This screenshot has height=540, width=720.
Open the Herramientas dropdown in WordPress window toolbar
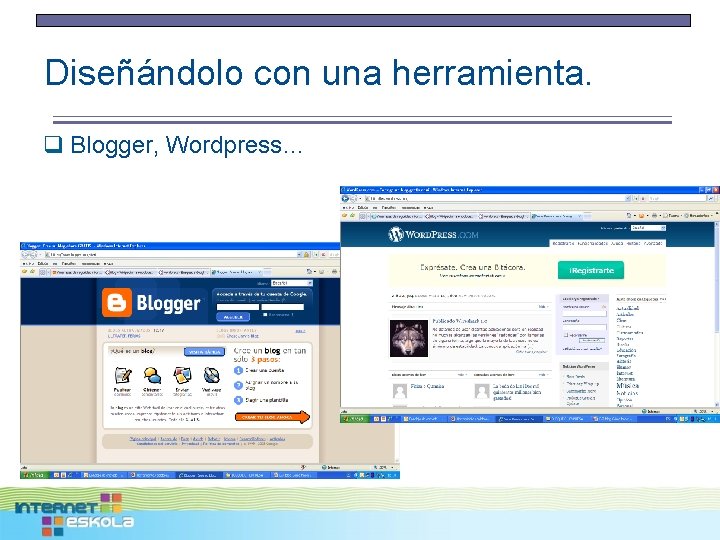click(700, 215)
